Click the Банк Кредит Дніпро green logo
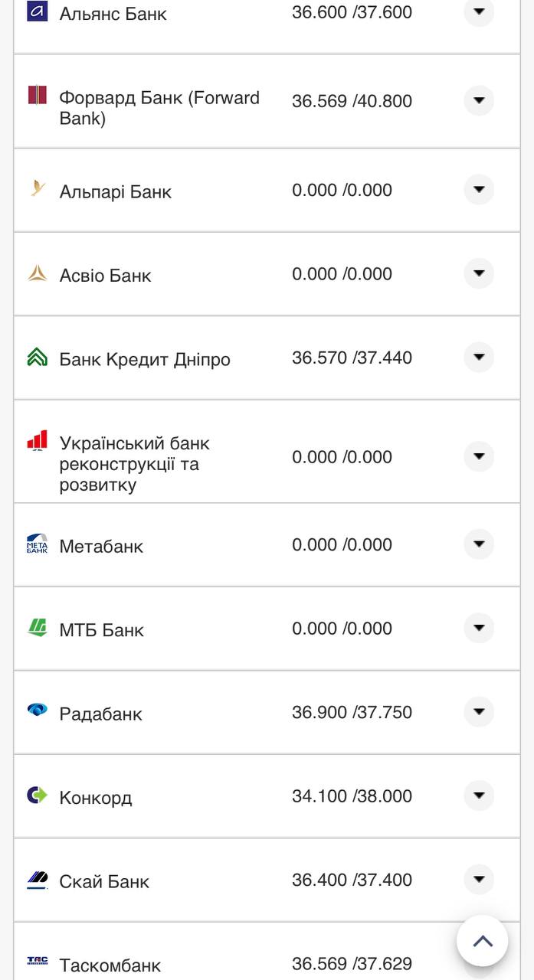Screen dimensions: 534x980 (37, 357)
